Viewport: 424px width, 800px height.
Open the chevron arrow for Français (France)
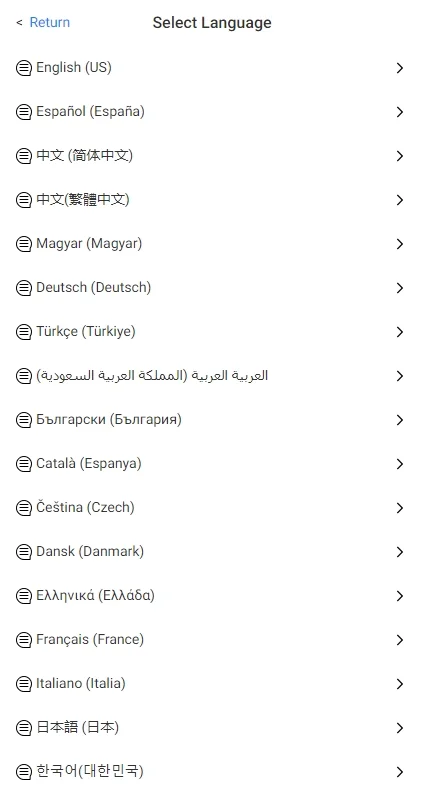click(x=400, y=640)
